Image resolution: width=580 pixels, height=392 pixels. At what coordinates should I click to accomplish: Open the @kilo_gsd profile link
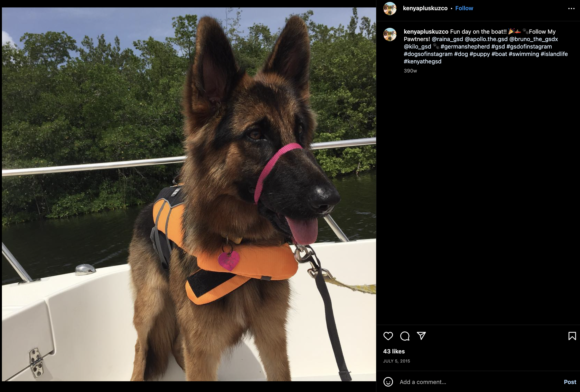417,47
